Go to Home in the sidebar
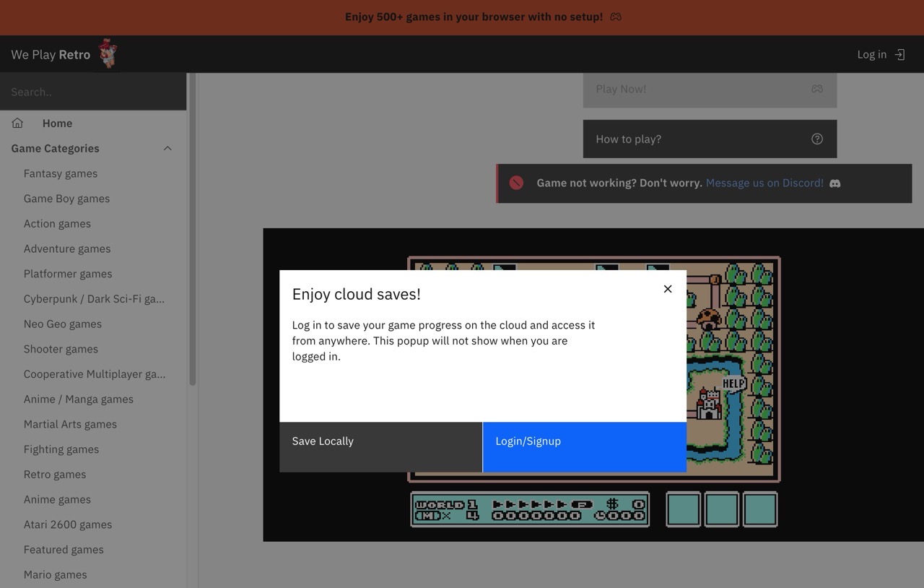 point(57,123)
